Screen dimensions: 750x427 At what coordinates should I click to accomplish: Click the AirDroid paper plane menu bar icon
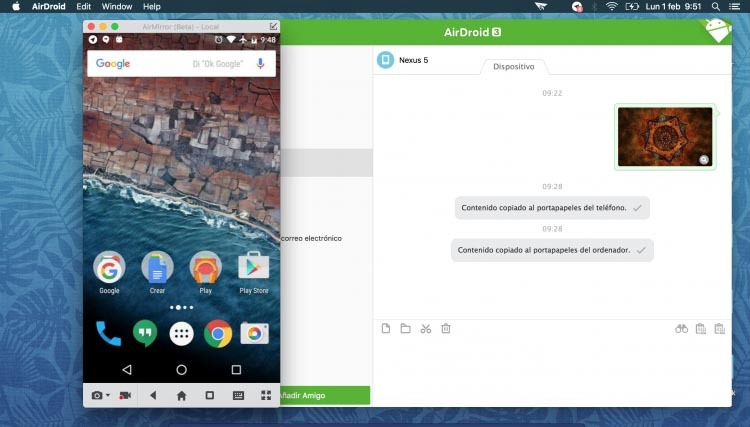541,6
